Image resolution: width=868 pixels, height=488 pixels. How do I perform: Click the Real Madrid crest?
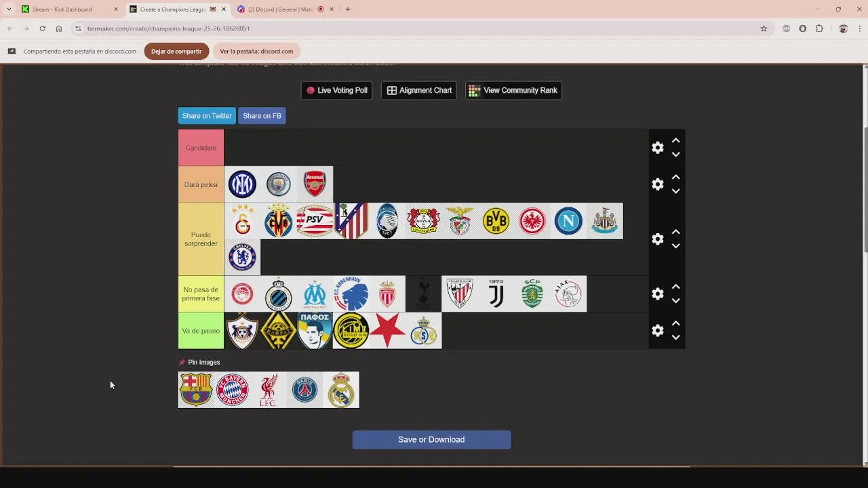pos(341,390)
